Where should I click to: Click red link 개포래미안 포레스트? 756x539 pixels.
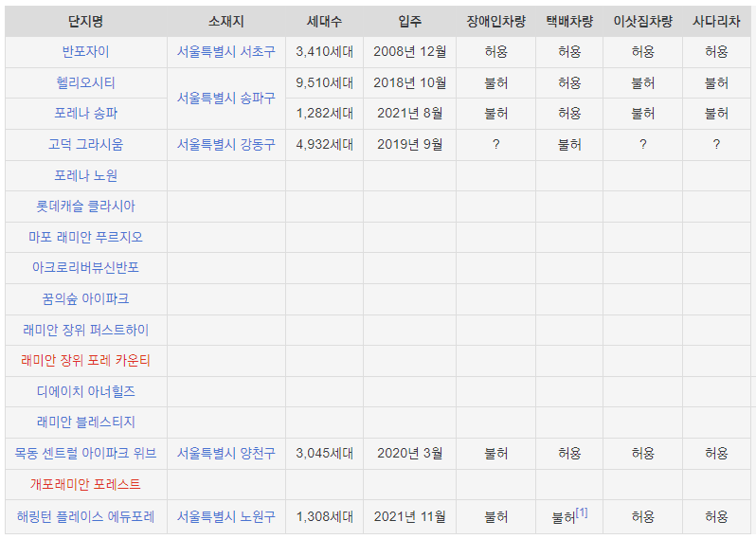click(x=86, y=484)
